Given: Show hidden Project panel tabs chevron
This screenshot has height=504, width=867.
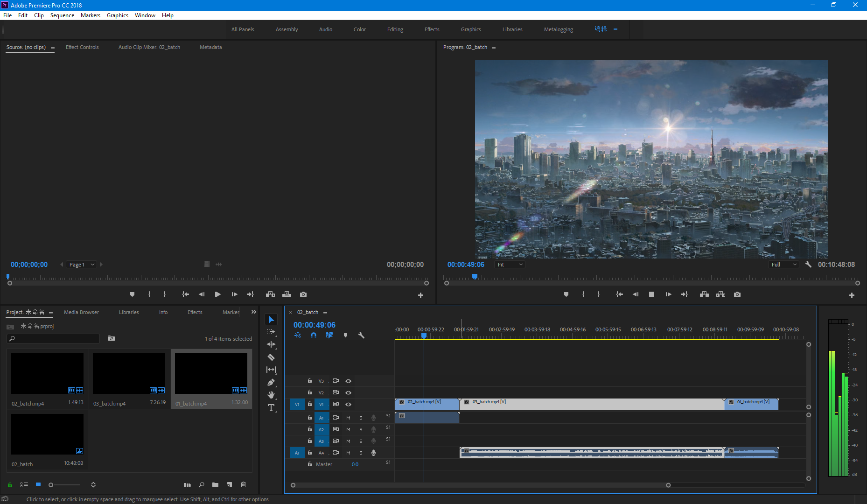Looking at the screenshot, I should point(254,312).
